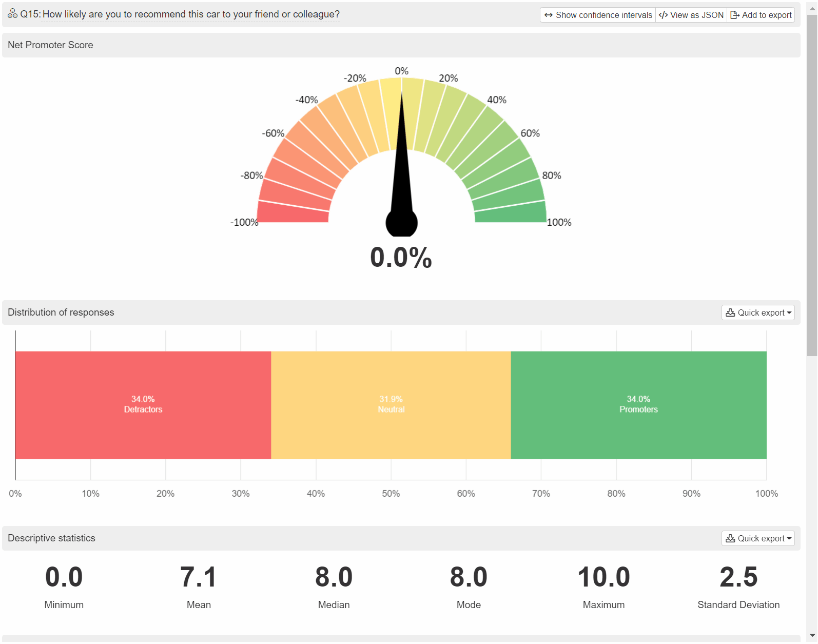Click the yellow Neutral bar segment
818x644 pixels.
click(391, 405)
